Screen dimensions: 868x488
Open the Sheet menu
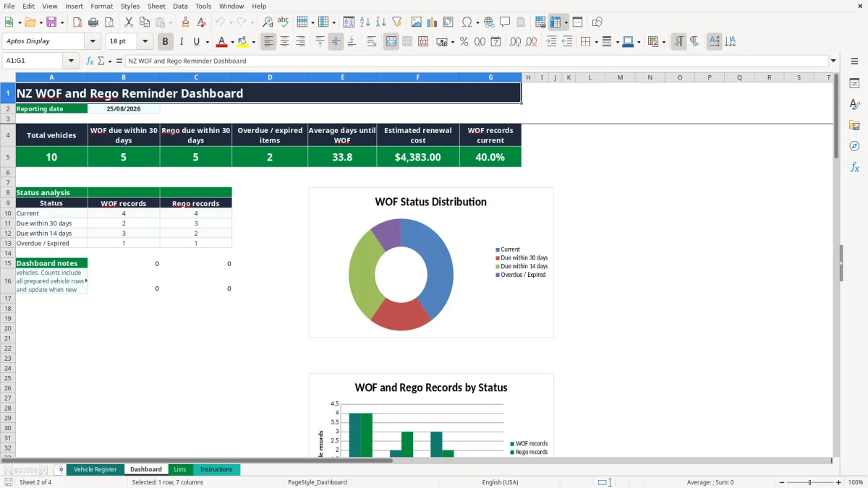(156, 6)
